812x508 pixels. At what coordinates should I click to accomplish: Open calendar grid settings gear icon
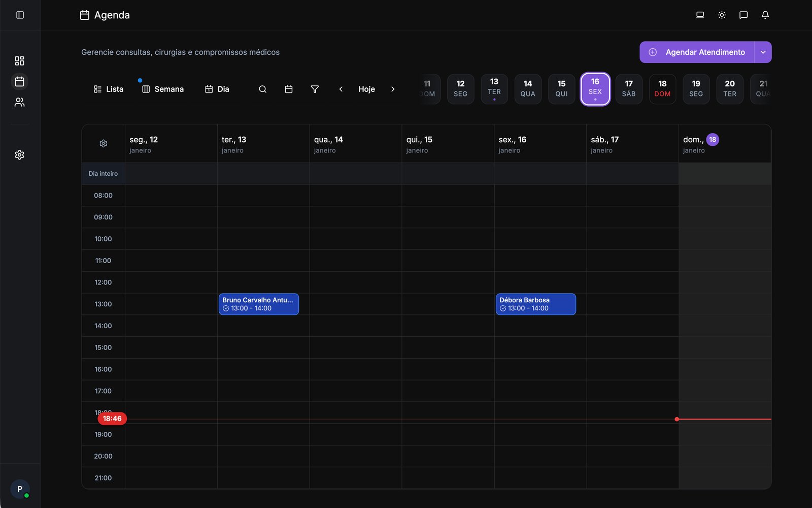103,143
